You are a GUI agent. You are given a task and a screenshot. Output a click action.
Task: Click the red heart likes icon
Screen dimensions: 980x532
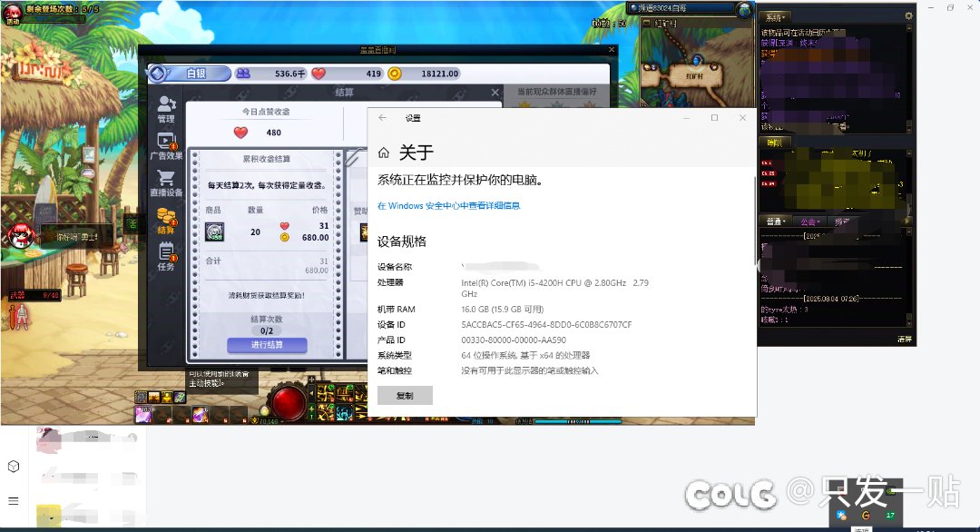pos(318,74)
